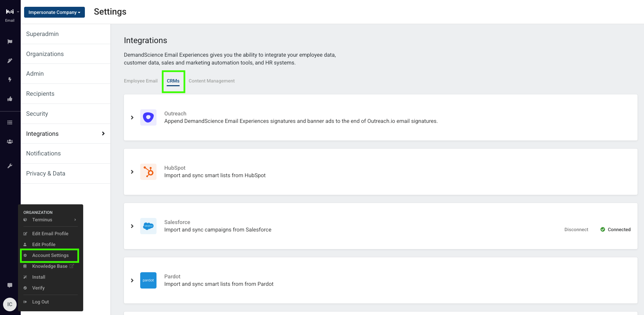Click 'Import and sync campaigns from Salesforce' text
The height and width of the screenshot is (315, 644).
coord(218,230)
